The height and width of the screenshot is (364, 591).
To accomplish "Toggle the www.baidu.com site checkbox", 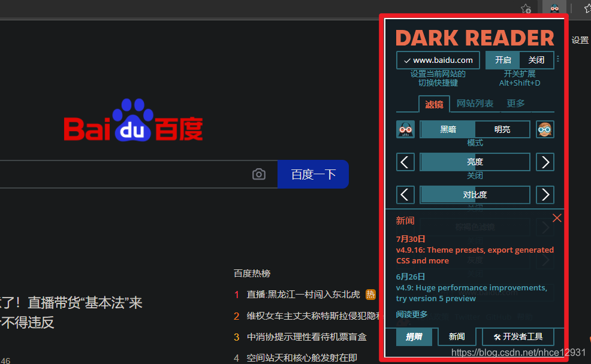I will click(x=438, y=60).
